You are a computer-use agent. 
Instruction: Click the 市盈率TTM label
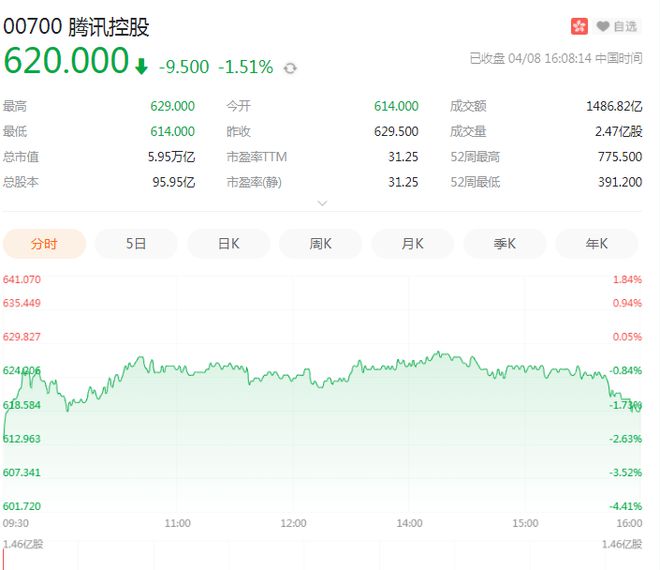pyautogui.click(x=255, y=157)
